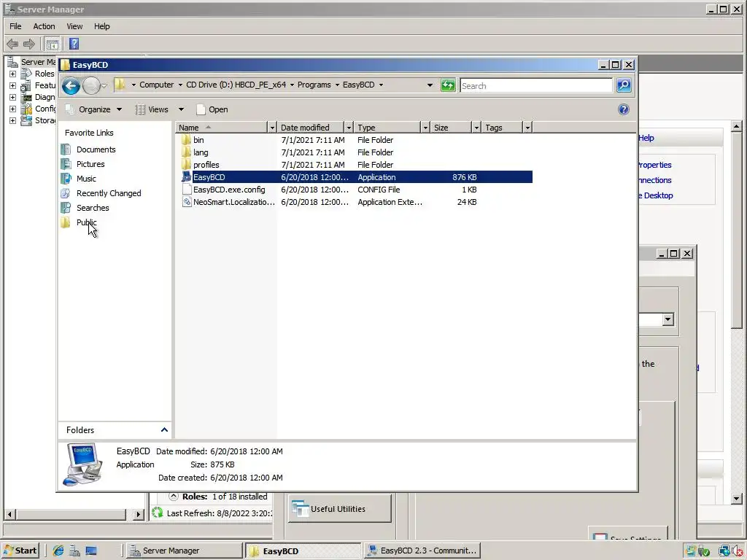Viewport: 747px width, 560px height.
Task: Click Server Manager tree horizontal scroll right arrow
Action: [x=138, y=514]
